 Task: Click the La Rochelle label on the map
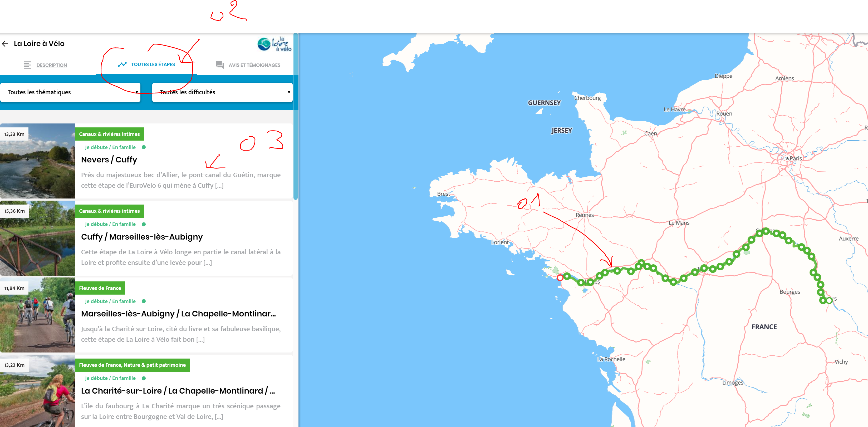point(611,359)
